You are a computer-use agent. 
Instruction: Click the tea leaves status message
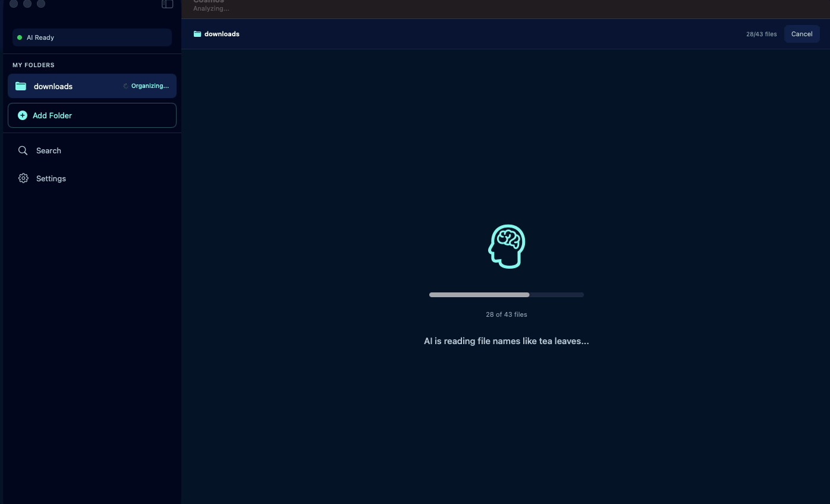click(x=506, y=341)
